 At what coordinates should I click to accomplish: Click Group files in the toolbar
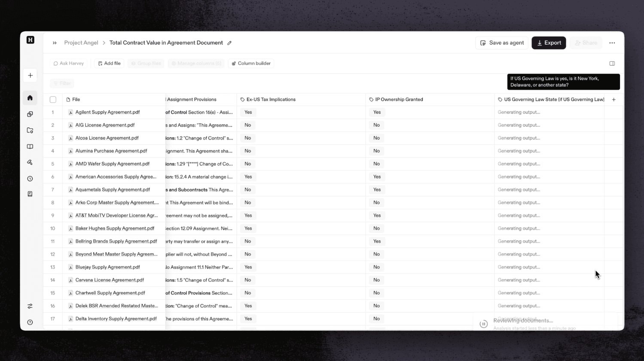pyautogui.click(x=146, y=64)
